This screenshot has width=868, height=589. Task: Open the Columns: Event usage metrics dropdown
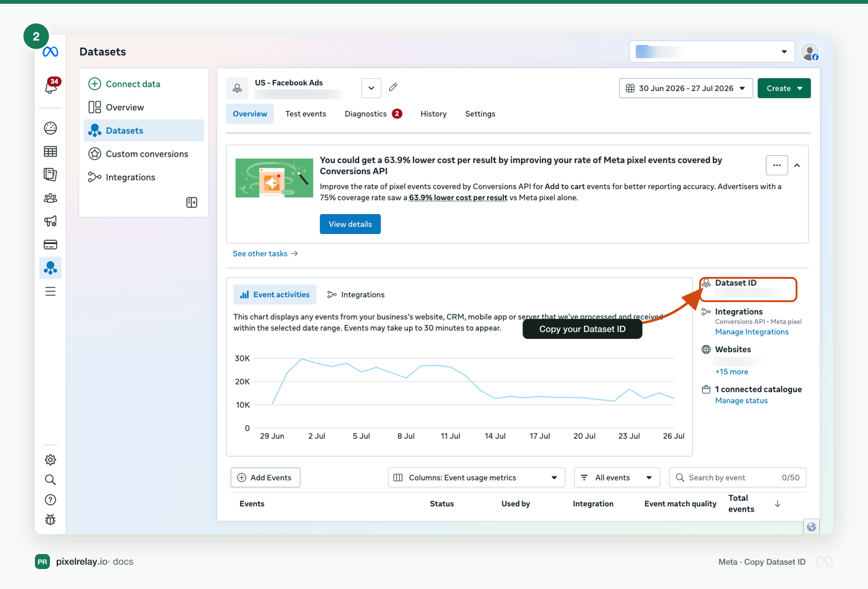click(x=476, y=478)
